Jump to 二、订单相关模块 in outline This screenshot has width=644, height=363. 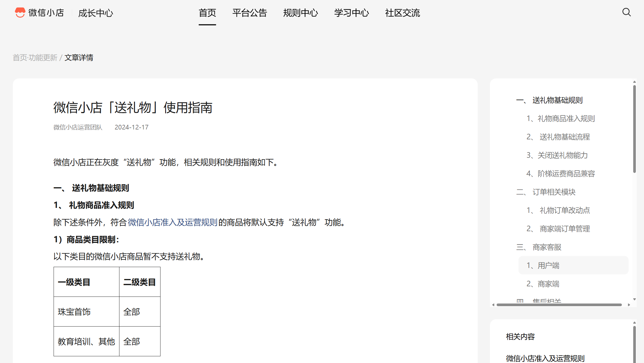pos(546,192)
